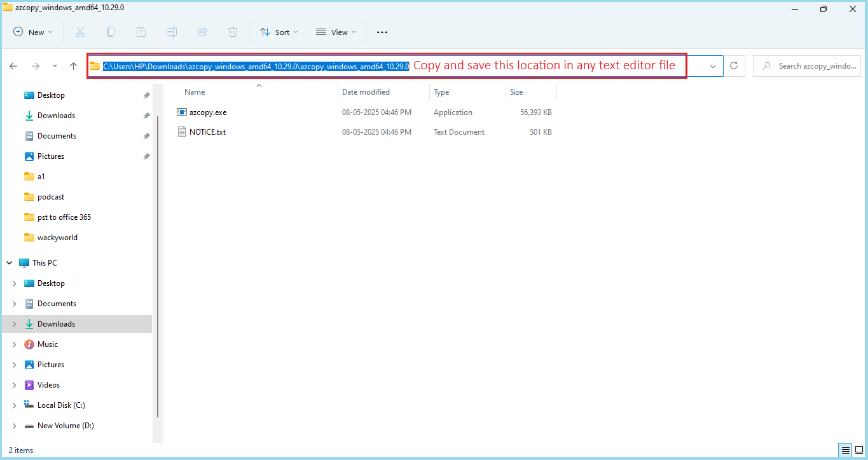
Task: Click pin icon beside Documents
Action: 146,136
